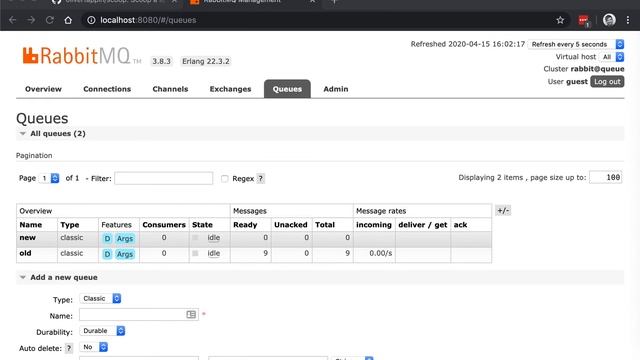Image resolution: width=640 pixels, height=360 pixels.
Task: Click the Args badge of queue old
Action: coord(125,254)
